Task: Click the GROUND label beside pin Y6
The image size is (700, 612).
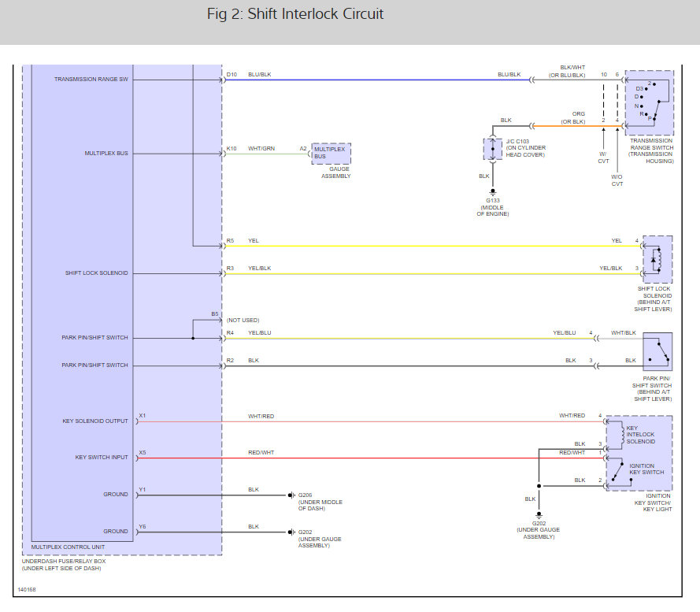Action: 116,531
